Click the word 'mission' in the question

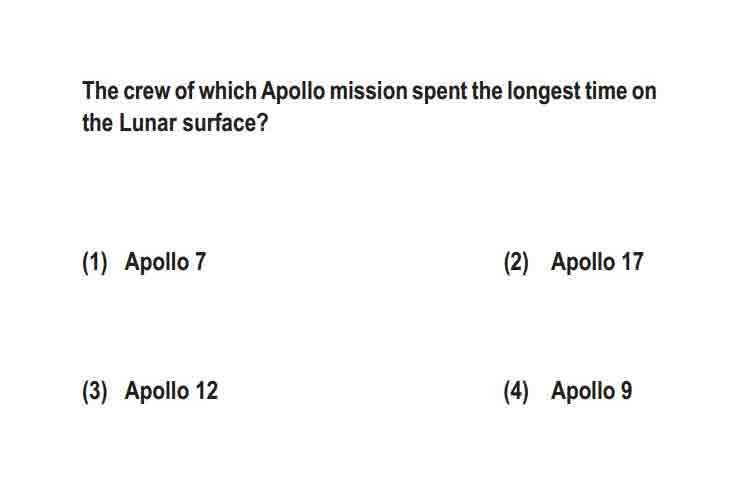coord(368,91)
